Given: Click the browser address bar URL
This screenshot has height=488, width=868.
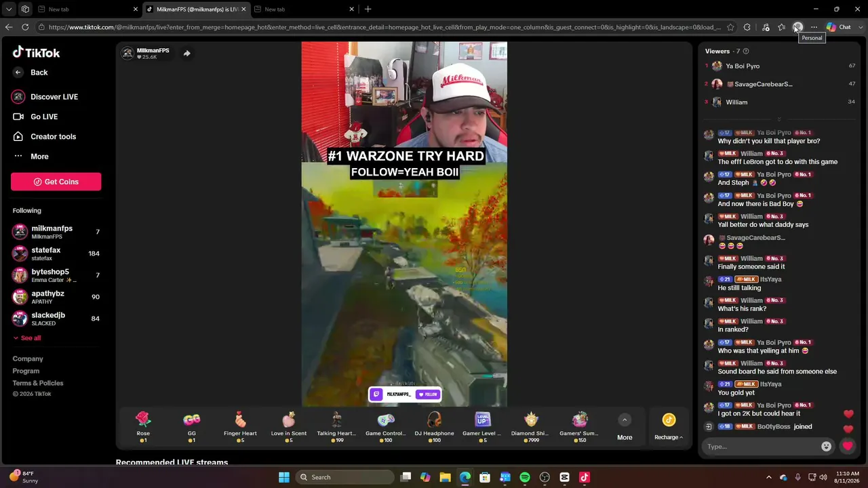Looking at the screenshot, I should pyautogui.click(x=384, y=27).
